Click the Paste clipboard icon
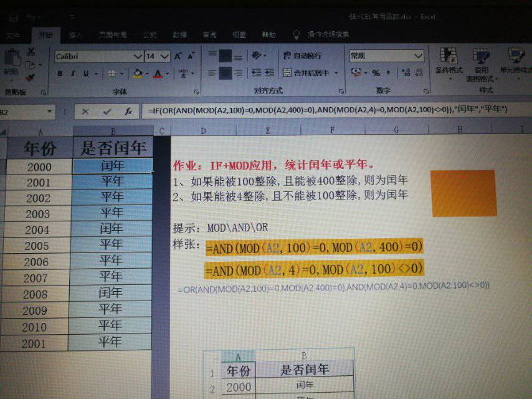This screenshot has width=532, height=399. coord(12,59)
